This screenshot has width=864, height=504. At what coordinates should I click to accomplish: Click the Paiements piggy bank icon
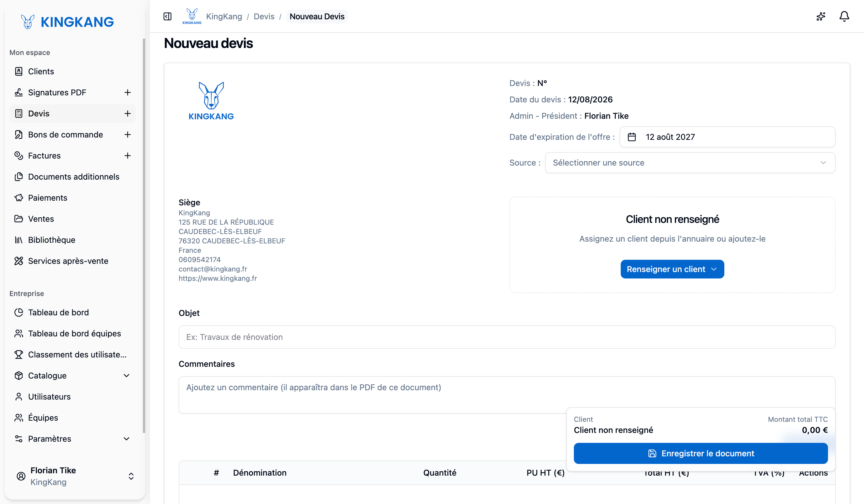click(19, 198)
